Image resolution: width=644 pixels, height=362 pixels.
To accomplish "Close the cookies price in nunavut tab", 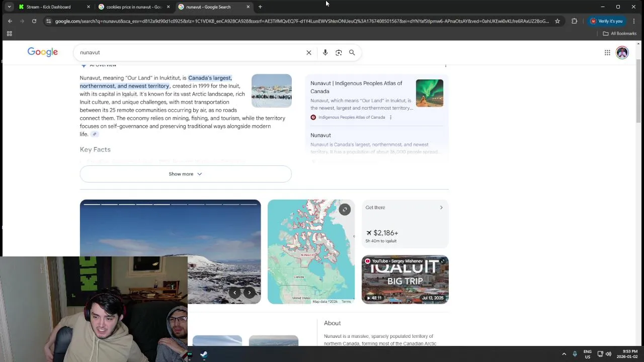I will click(x=168, y=7).
